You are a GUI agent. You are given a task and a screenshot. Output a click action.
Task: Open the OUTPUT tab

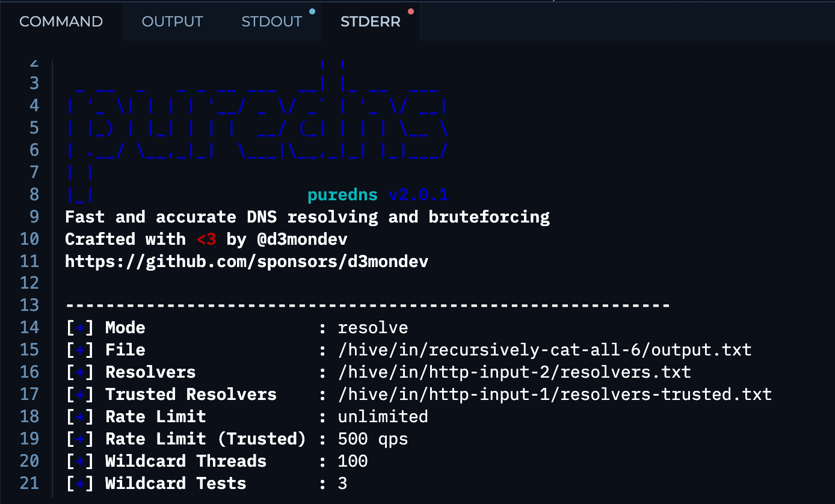pyautogui.click(x=172, y=22)
